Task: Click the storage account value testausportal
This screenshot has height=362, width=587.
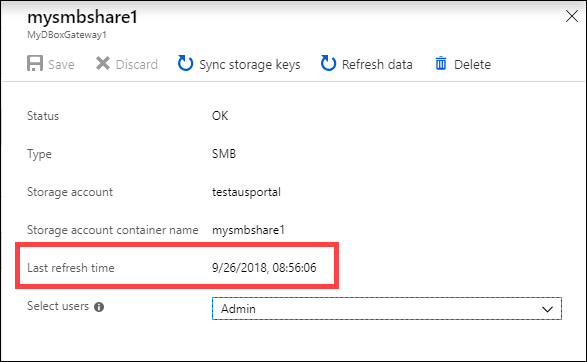Action: pos(246,192)
